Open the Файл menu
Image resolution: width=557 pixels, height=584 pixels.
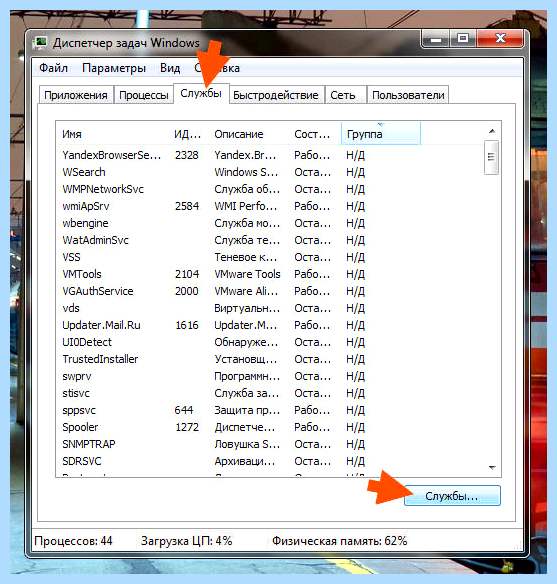tap(54, 68)
